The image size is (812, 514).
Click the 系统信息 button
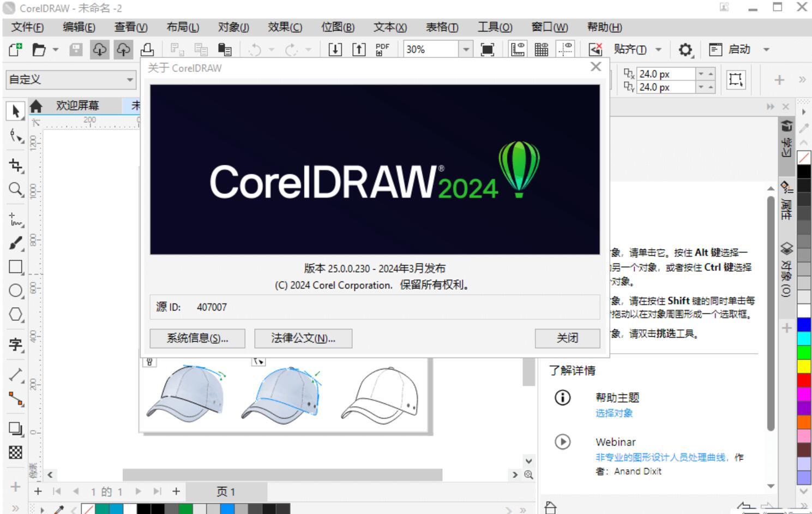(x=197, y=338)
